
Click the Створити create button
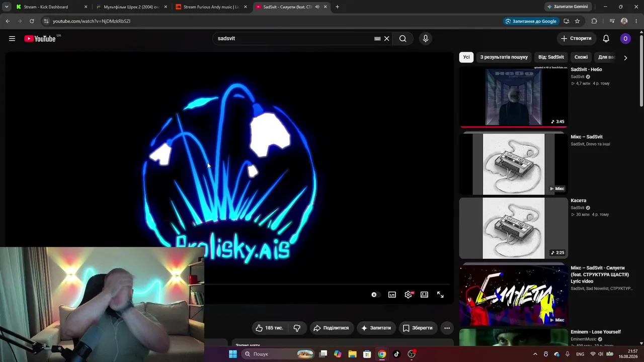pyautogui.click(x=577, y=39)
